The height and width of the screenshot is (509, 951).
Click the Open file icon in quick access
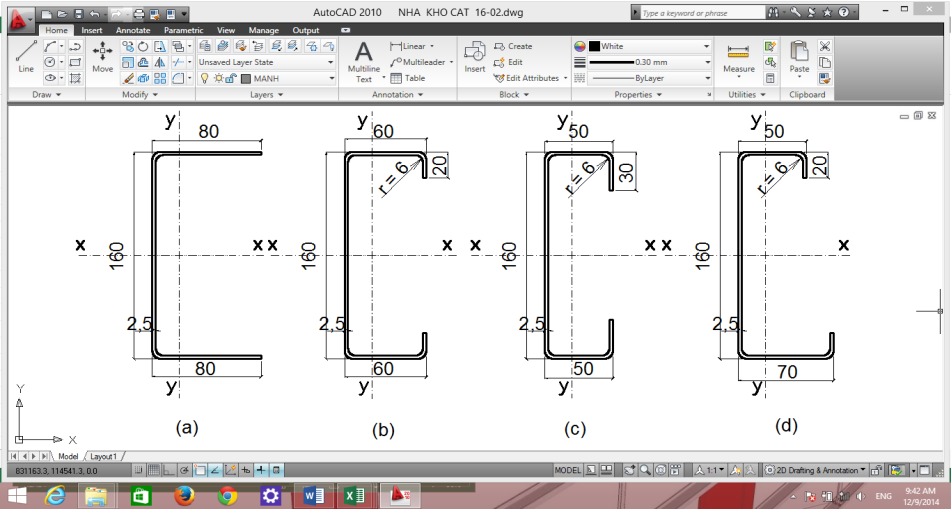point(62,13)
